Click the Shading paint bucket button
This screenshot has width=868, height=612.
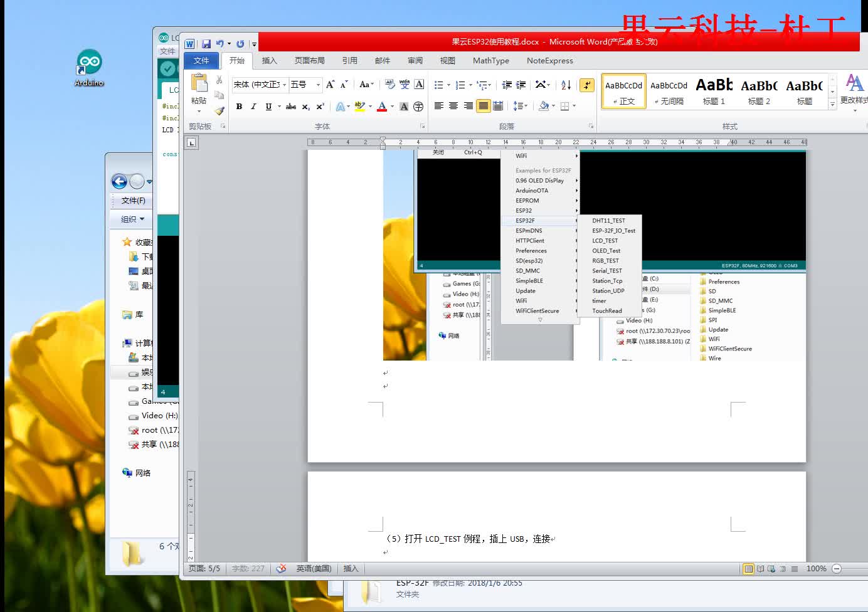tap(544, 106)
